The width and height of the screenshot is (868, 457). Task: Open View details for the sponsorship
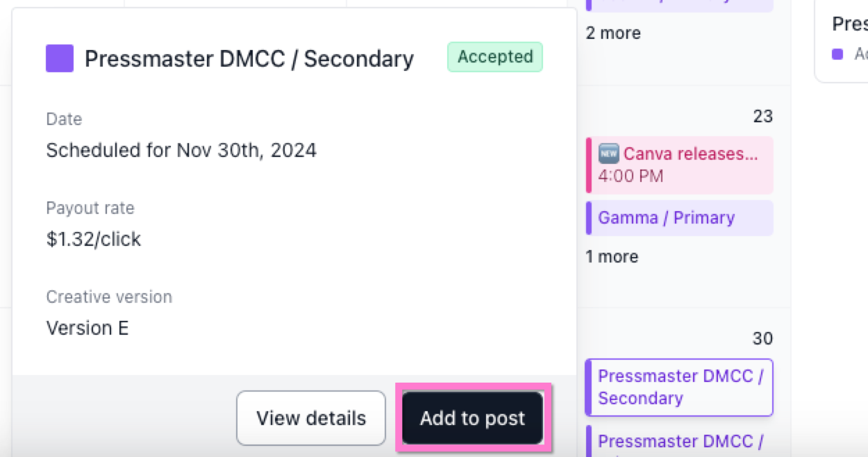coord(310,418)
